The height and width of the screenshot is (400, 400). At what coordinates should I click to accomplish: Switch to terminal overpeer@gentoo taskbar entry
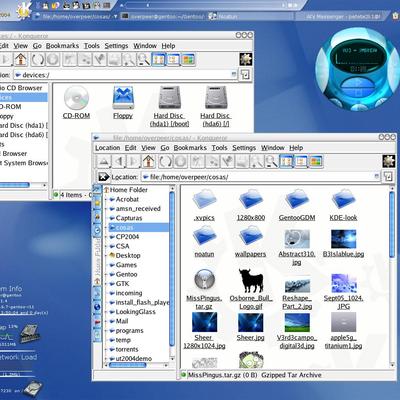tap(163, 16)
